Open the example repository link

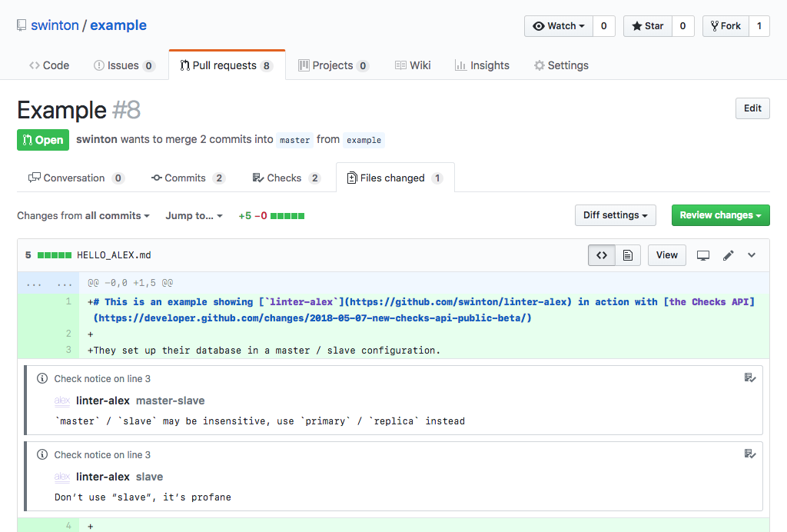[118, 25]
